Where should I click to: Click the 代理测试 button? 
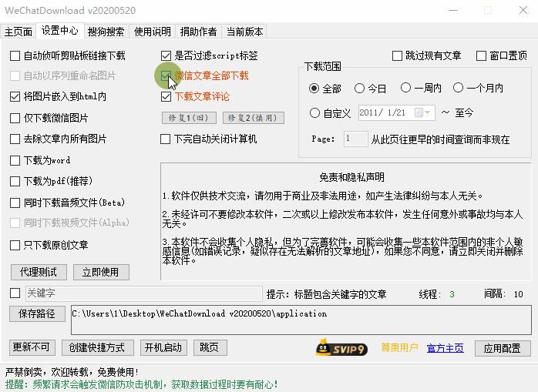pyautogui.click(x=39, y=272)
